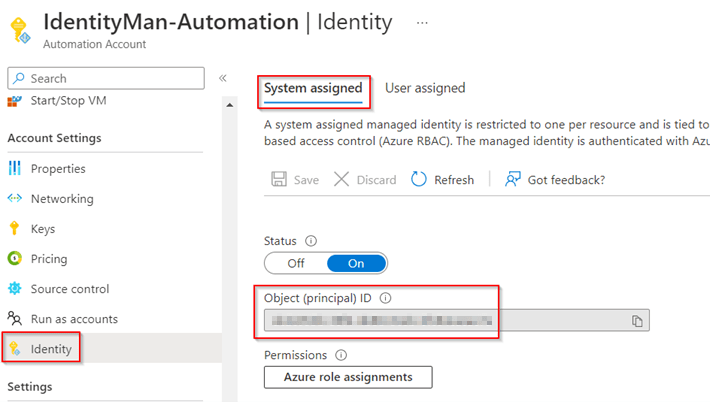Refresh the identity page
This screenshot has height=402, width=710.
point(442,180)
